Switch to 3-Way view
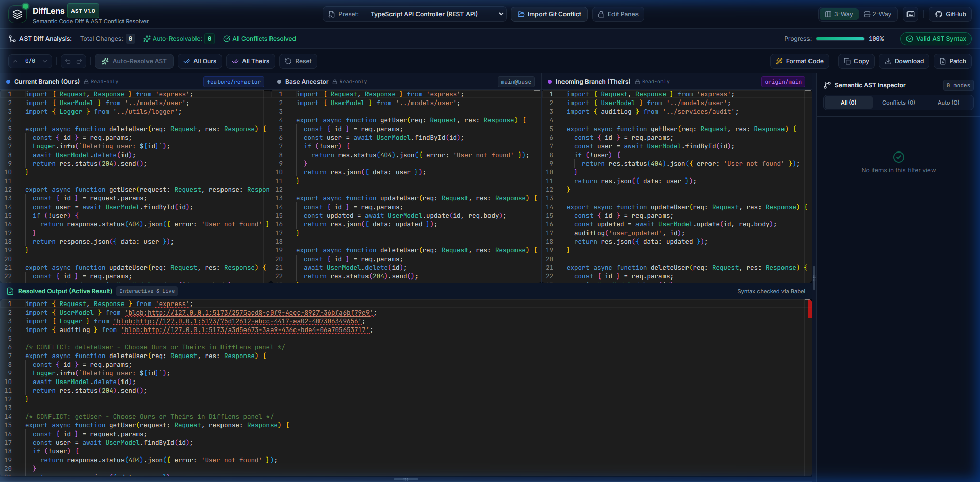This screenshot has height=482, width=980. click(x=839, y=14)
